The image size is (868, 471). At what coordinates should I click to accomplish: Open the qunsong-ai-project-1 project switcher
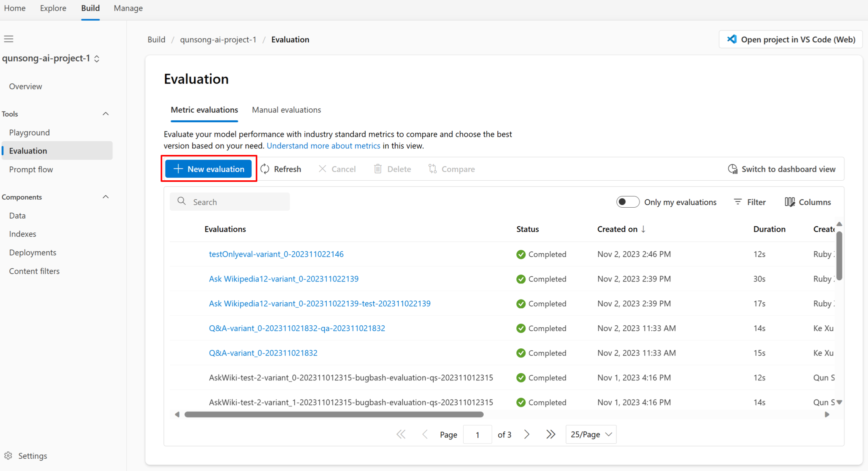click(x=97, y=58)
